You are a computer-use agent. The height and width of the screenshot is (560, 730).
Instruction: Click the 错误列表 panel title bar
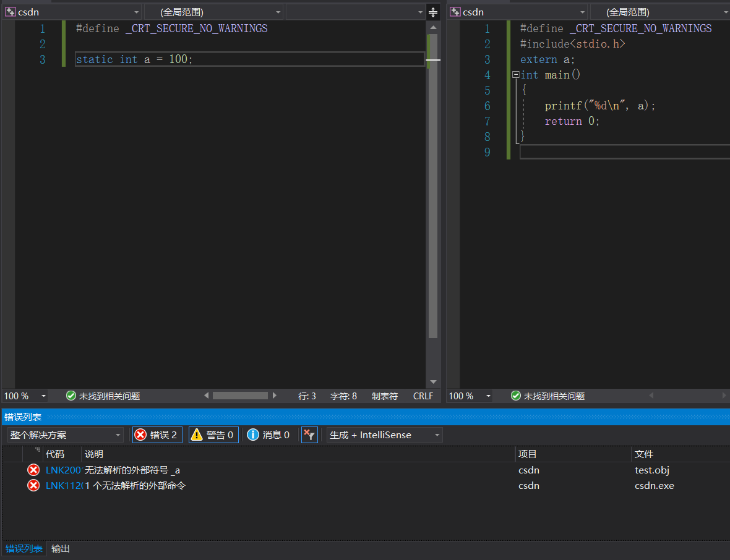point(366,417)
